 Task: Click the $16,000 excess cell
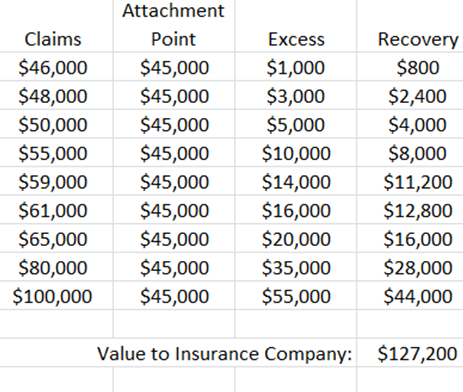(296, 210)
